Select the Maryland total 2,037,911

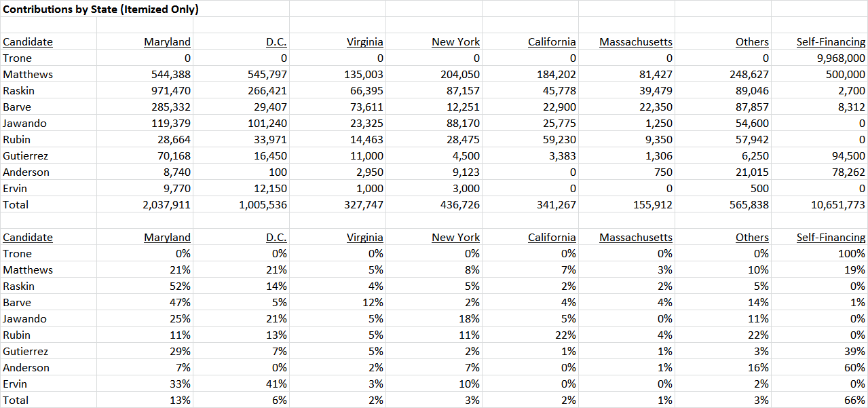tap(166, 205)
